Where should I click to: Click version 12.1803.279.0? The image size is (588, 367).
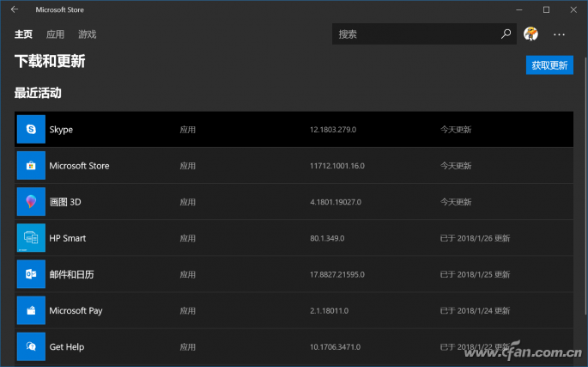pos(333,130)
